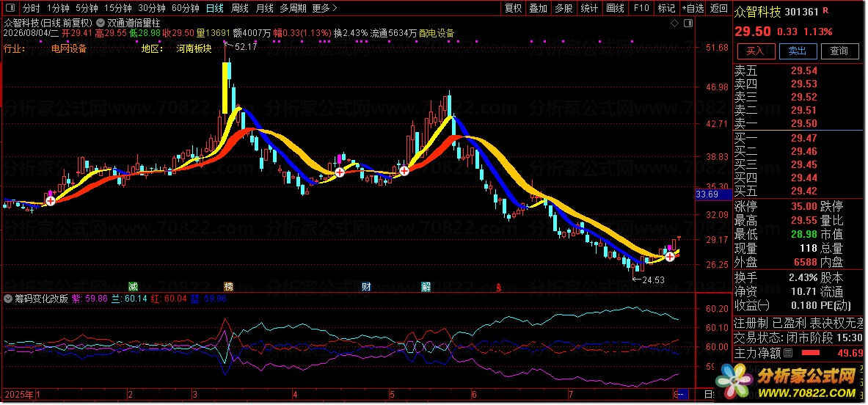Click the 红: 60.04 indicator value
This screenshot has height=405, width=868.
[x=169, y=299]
